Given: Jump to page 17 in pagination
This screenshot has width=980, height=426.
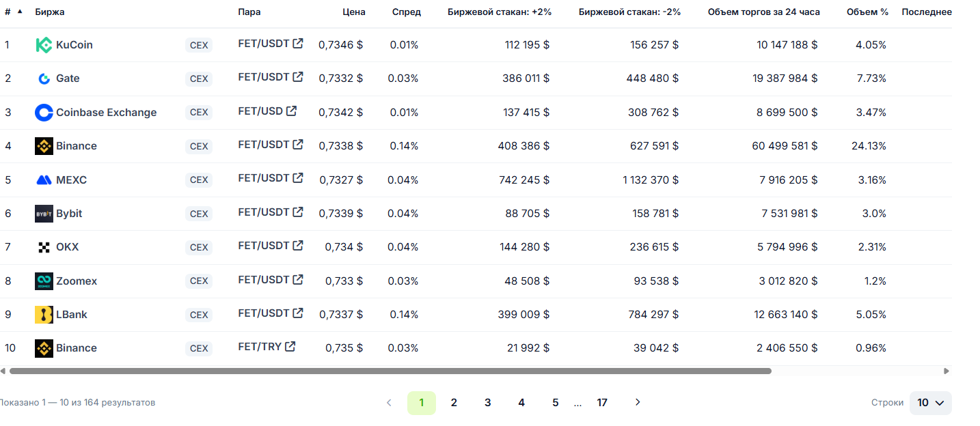Looking at the screenshot, I should [x=602, y=403].
